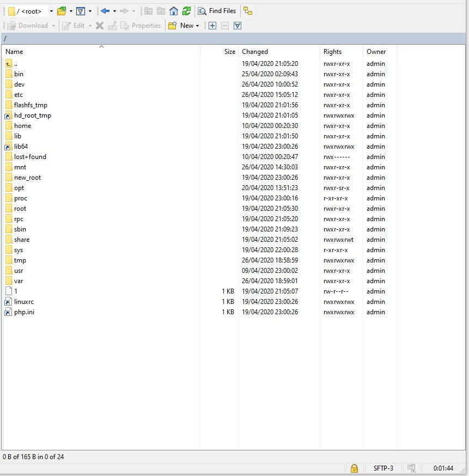Sort by the Rights column header

click(342, 51)
